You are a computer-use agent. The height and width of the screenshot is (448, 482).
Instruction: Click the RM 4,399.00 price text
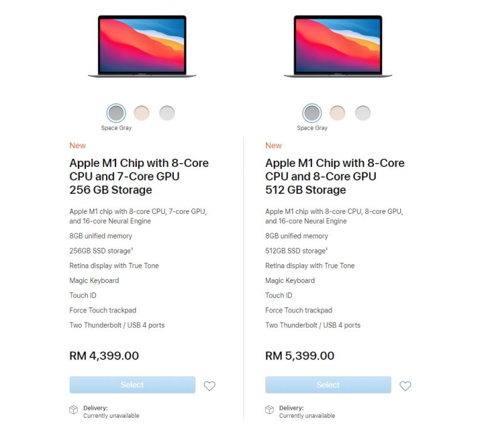click(104, 356)
